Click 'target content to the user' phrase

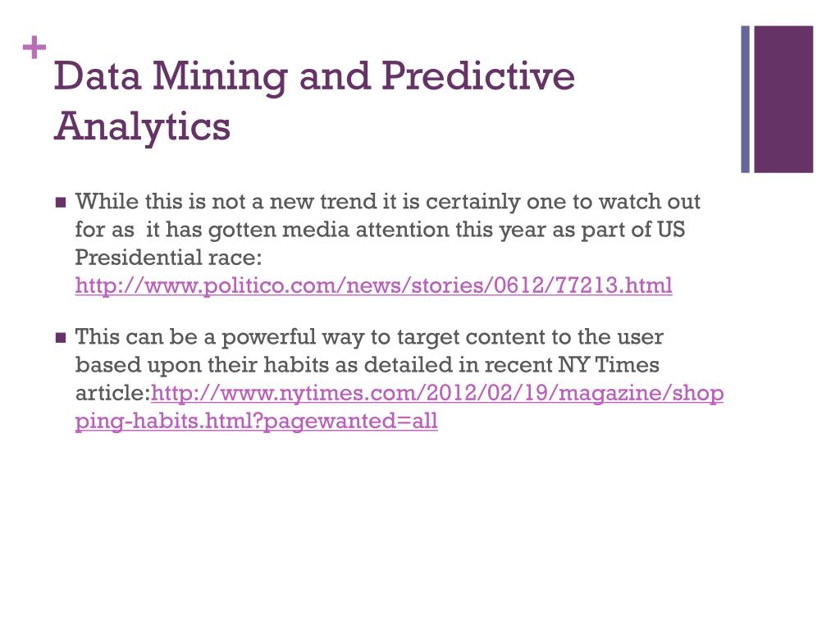click(x=530, y=337)
